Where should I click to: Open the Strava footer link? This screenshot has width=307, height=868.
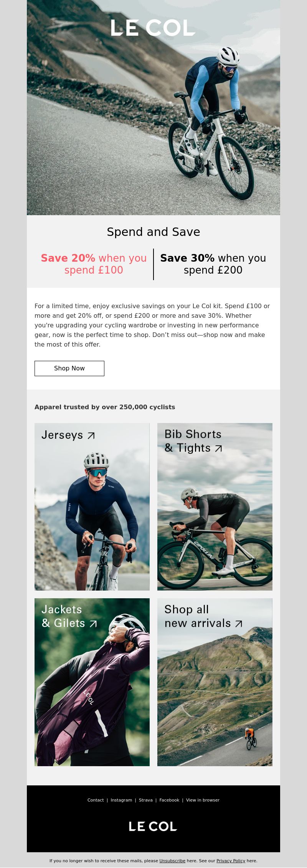pyautogui.click(x=146, y=800)
